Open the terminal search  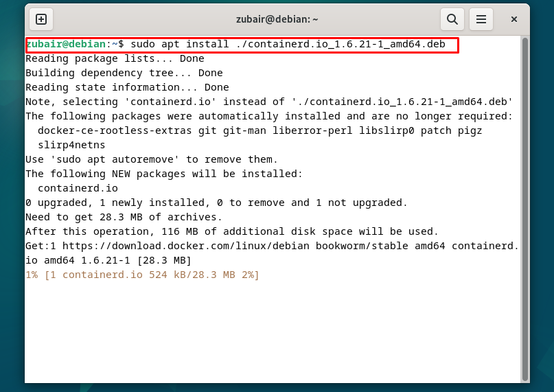pos(452,19)
